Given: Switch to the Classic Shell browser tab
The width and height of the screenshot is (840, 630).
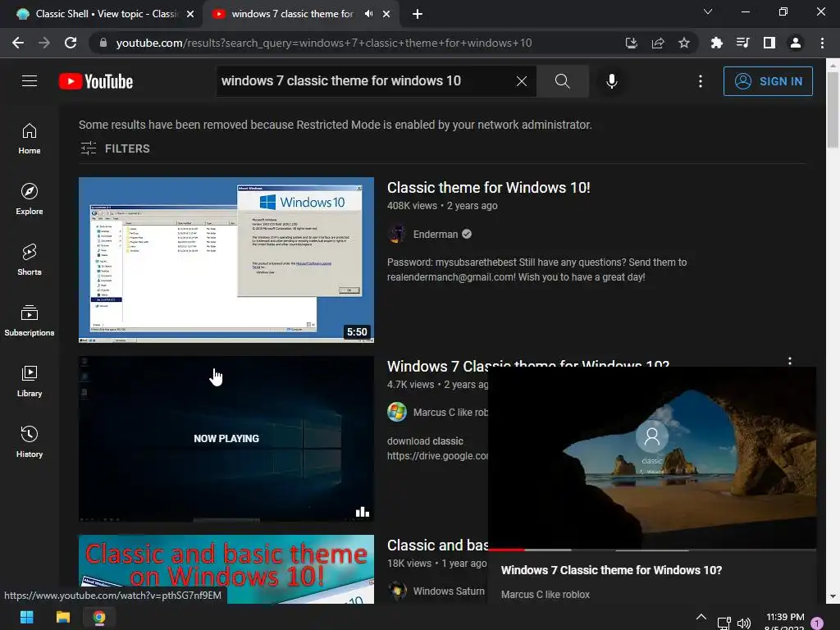Looking at the screenshot, I should (102, 14).
